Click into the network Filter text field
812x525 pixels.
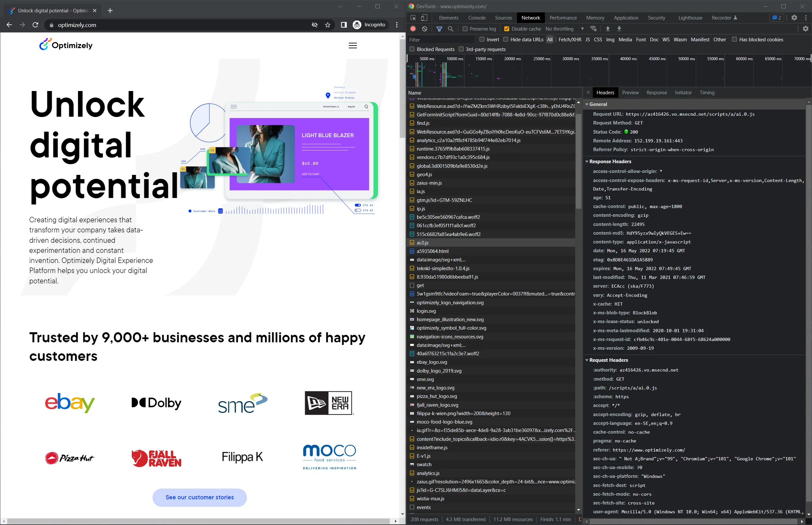coord(441,40)
